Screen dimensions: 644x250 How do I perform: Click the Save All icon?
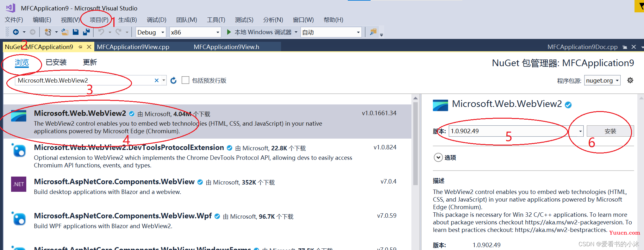[x=86, y=32]
